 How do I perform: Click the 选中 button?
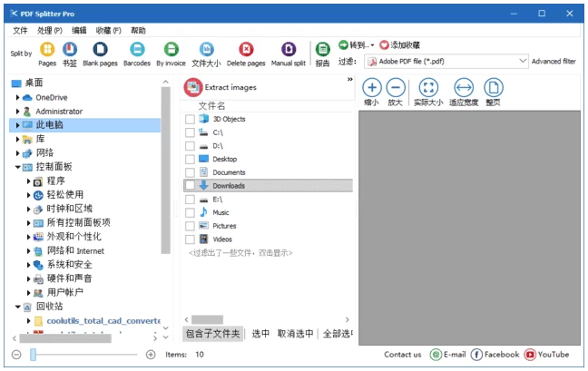point(260,334)
